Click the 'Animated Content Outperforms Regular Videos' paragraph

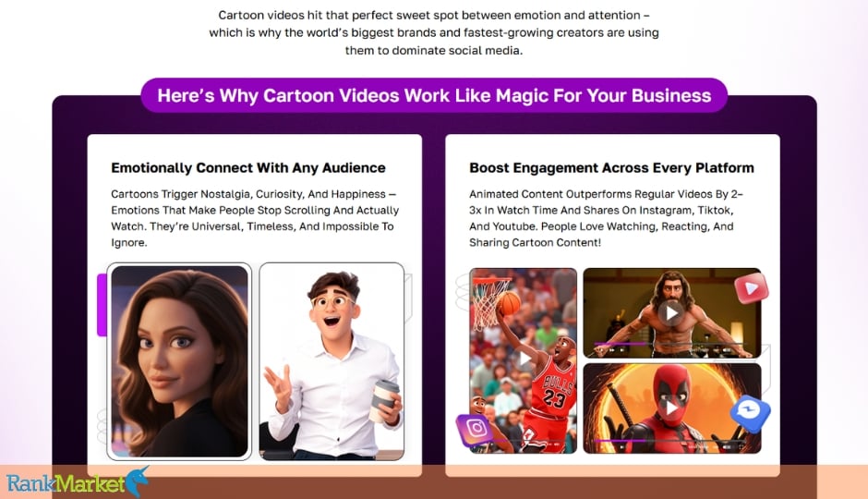coord(606,218)
